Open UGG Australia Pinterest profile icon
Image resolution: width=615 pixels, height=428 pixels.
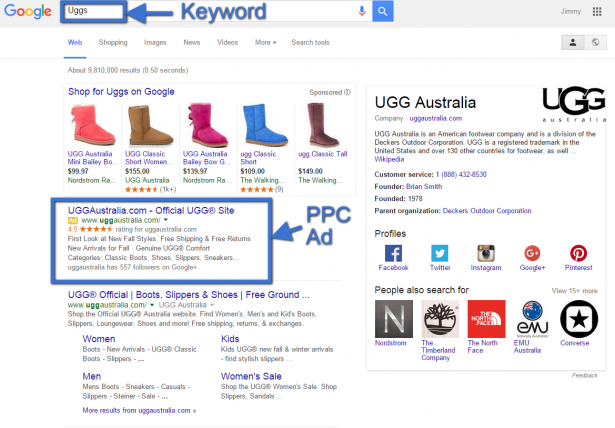pyautogui.click(x=579, y=253)
